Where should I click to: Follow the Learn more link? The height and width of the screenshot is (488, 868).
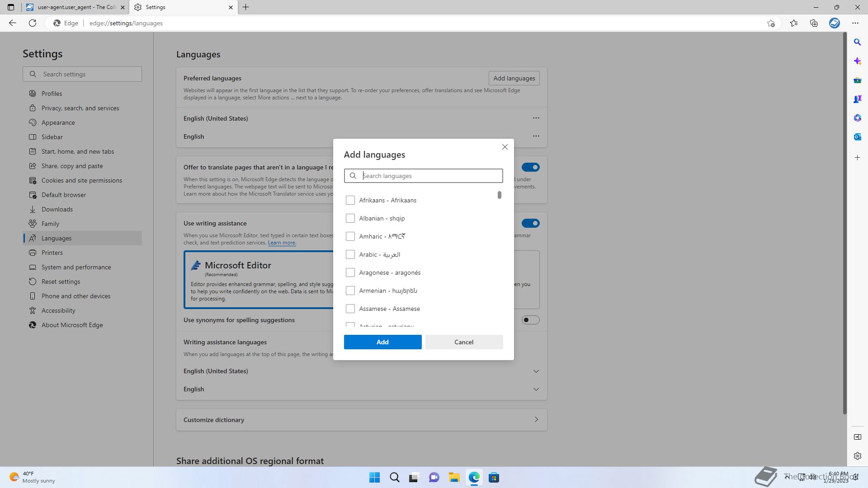coord(282,243)
